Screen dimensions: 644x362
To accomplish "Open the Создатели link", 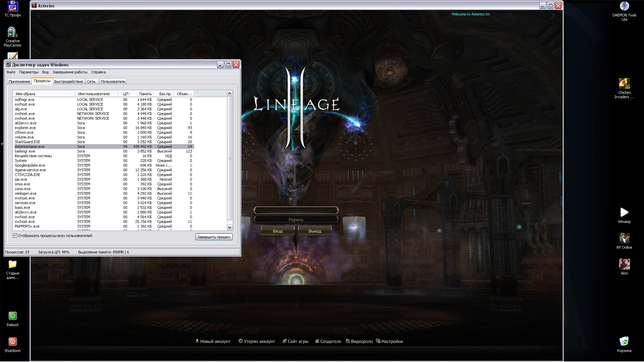I will coord(328,341).
